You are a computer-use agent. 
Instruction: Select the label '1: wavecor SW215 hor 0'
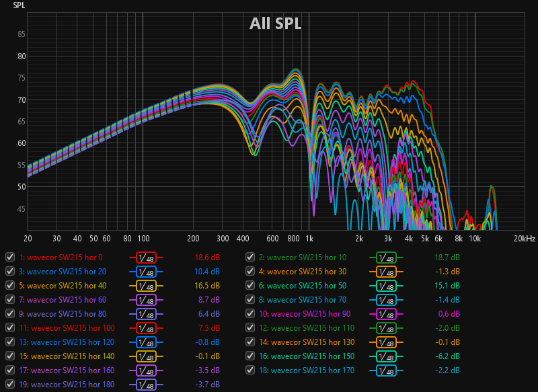coord(61,258)
